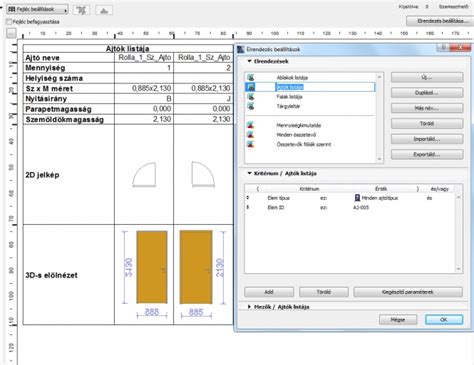Click the left 3D door elevation image
Image resolution: width=474 pixels, height=365 pixels.
coord(152,267)
